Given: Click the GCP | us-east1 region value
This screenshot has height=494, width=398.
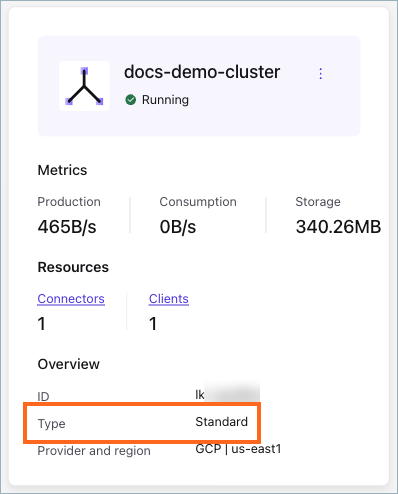Looking at the screenshot, I should tap(238, 449).
